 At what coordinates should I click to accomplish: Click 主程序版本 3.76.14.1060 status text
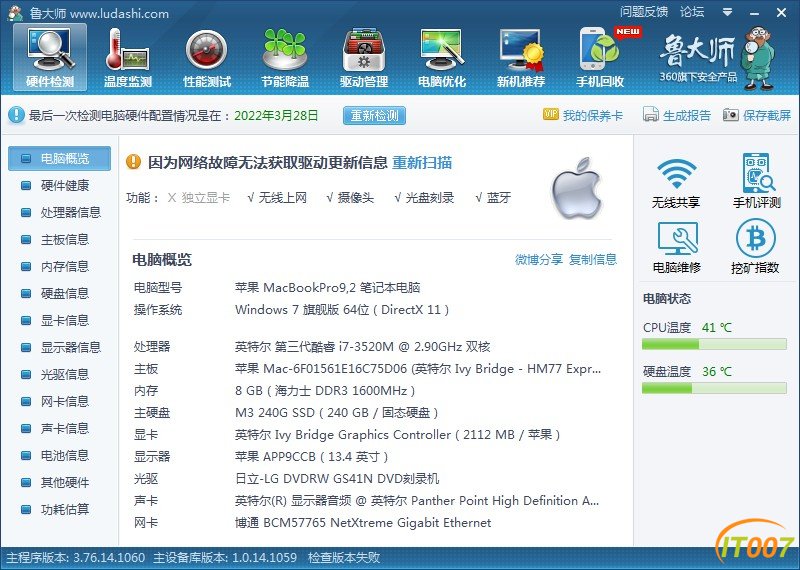(76, 557)
